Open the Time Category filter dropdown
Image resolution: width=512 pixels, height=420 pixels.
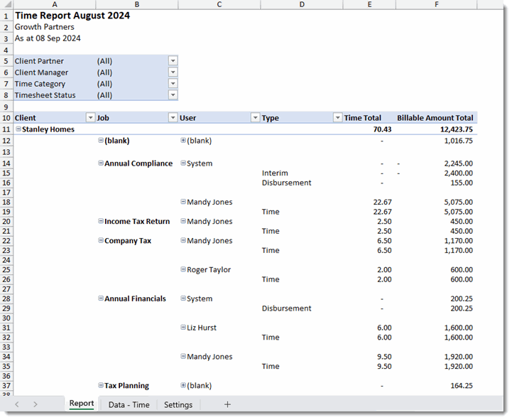[173, 84]
